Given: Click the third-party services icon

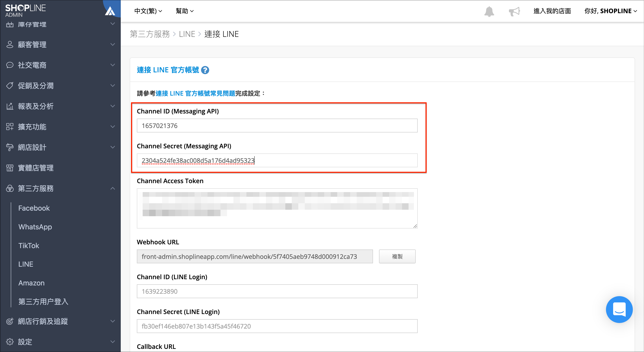Looking at the screenshot, I should point(10,188).
